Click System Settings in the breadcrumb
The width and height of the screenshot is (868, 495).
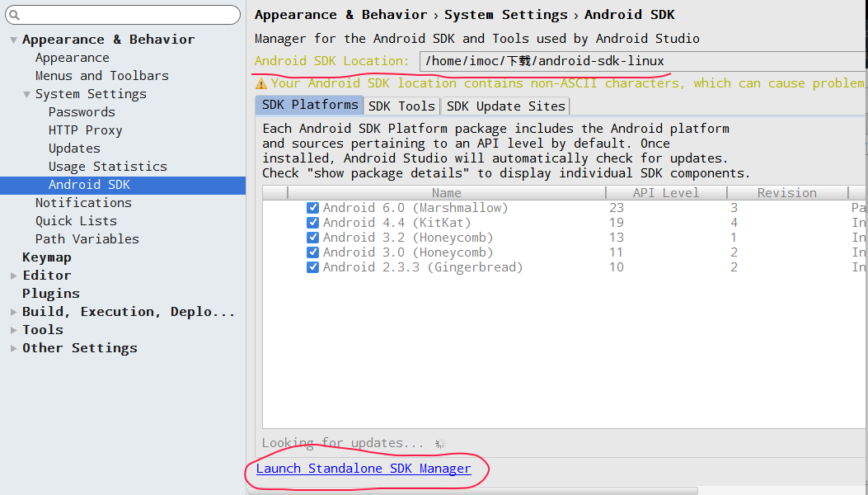[506, 15]
